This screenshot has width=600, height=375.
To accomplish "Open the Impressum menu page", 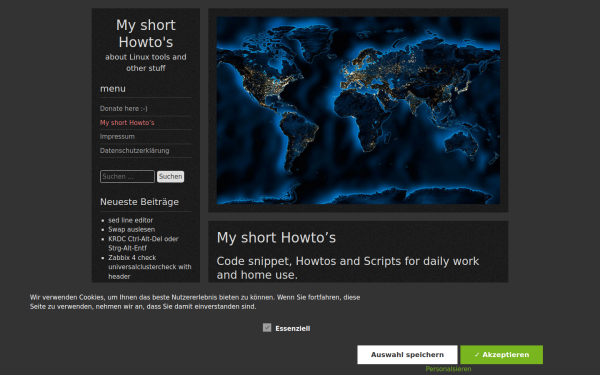I will pos(117,137).
